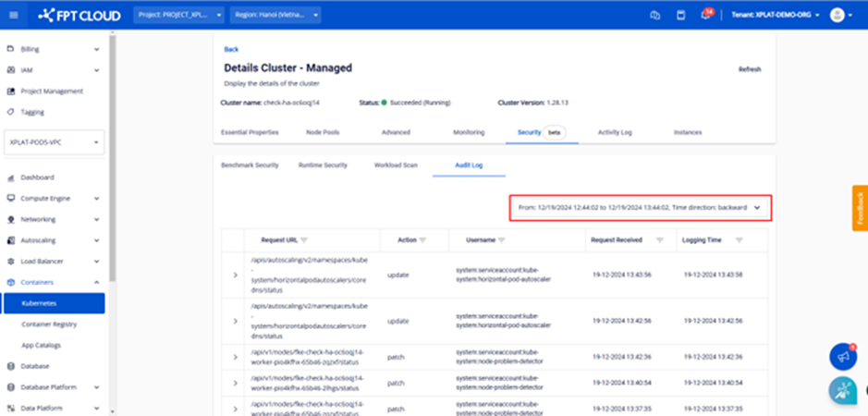Click the filter icon on Logging Time column
Screen dimensions: 868x416
739,239
